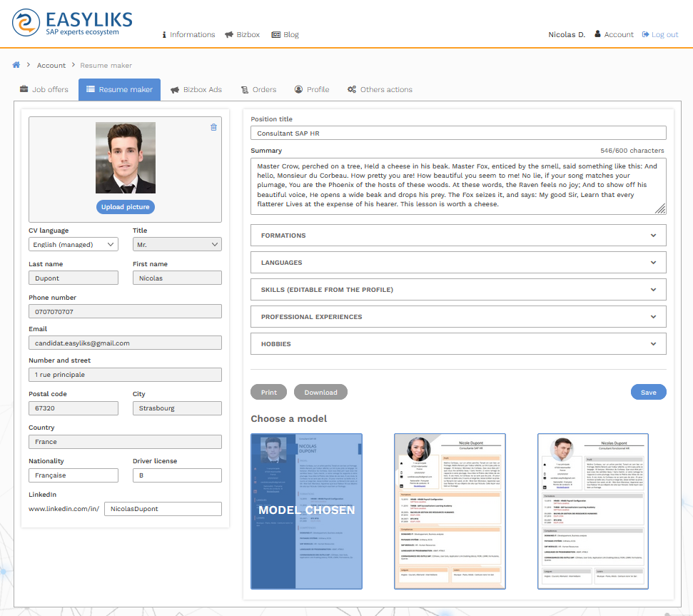Switch to the Bizbox Ads tab
Image resolution: width=693 pixels, height=616 pixels.
coord(196,89)
